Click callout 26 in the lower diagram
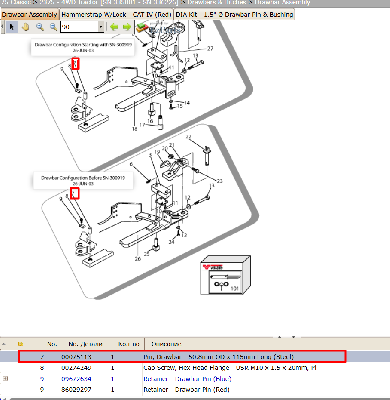Viewport: 390px width, 400px height. [137, 259]
